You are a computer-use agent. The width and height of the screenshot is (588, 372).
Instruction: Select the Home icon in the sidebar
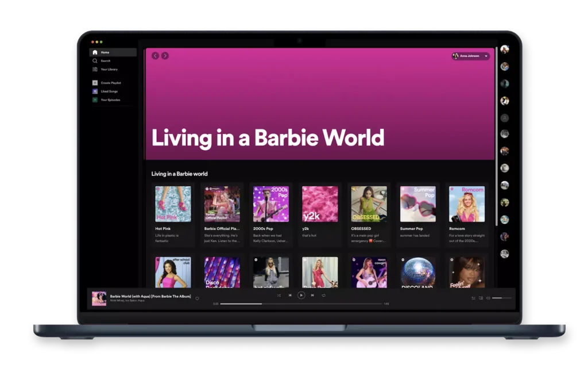click(94, 52)
